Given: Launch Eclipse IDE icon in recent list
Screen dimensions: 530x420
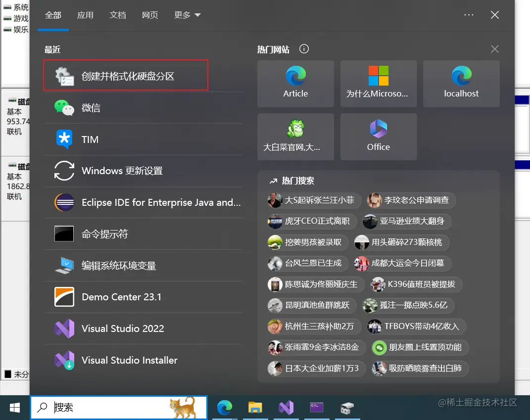Looking at the screenshot, I should coord(64,202).
